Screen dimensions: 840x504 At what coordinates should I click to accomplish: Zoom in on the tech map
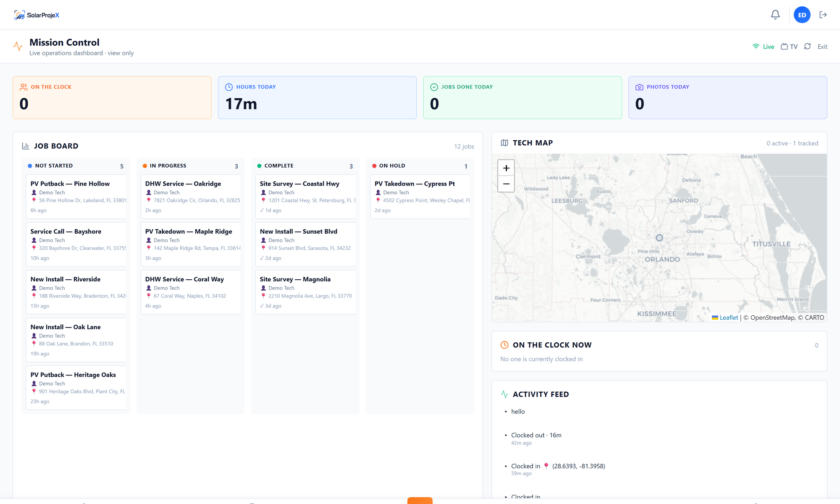pyautogui.click(x=506, y=168)
